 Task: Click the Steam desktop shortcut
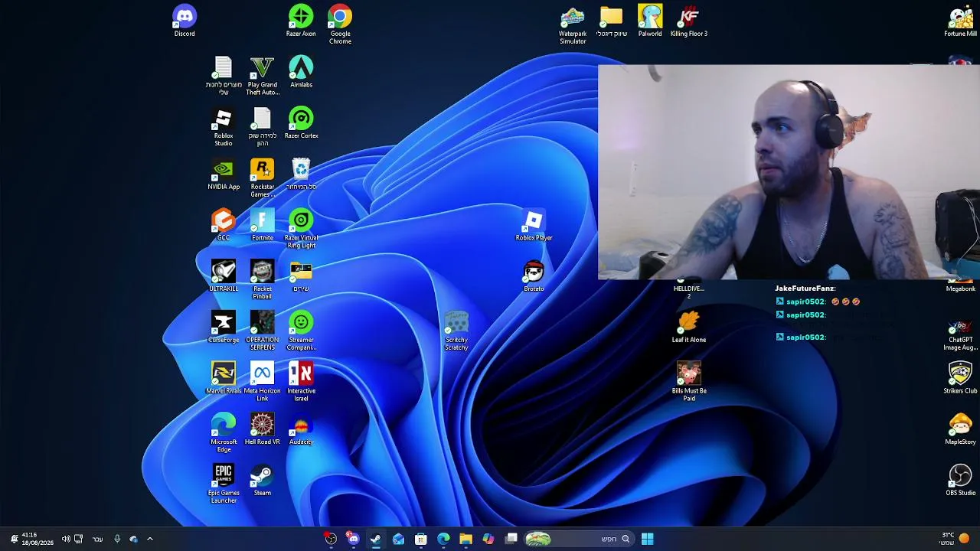click(262, 480)
